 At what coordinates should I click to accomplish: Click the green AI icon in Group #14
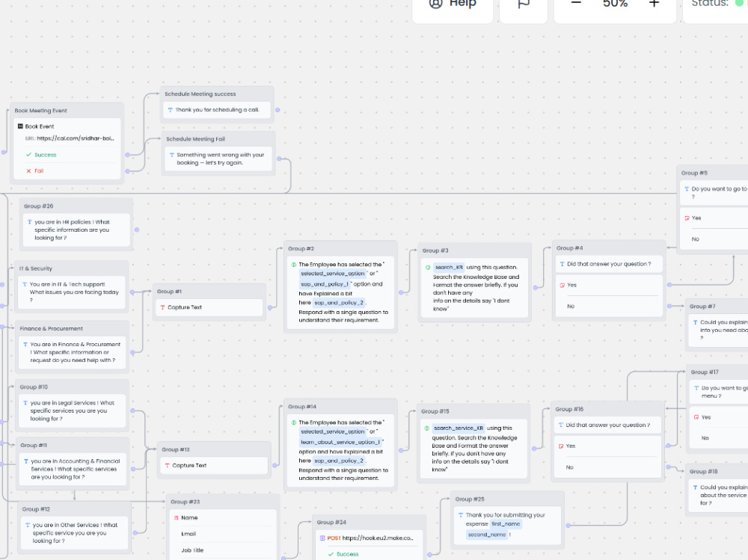tap(293, 422)
